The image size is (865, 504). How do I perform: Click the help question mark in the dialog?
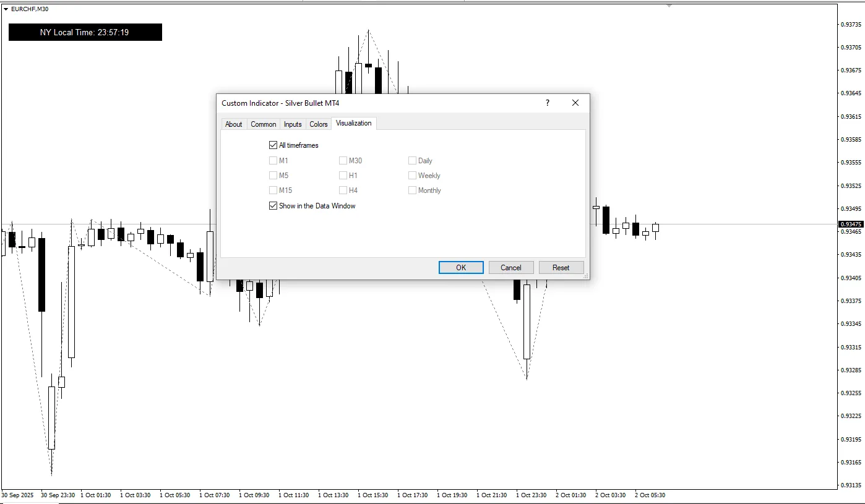tap(547, 103)
